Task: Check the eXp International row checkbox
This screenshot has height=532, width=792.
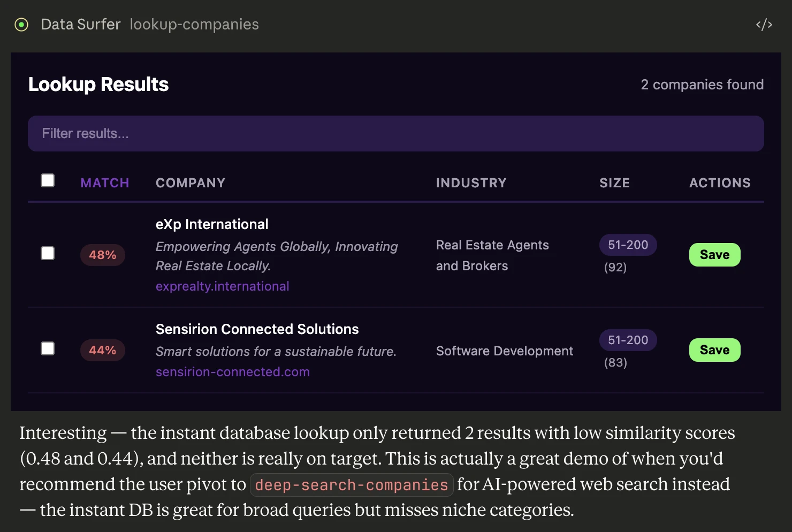Action: pyautogui.click(x=48, y=253)
